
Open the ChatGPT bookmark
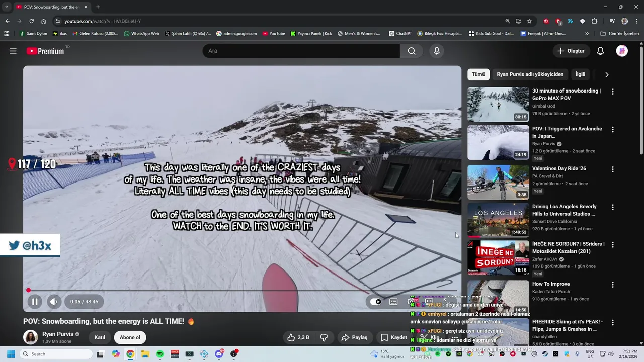coord(400,34)
